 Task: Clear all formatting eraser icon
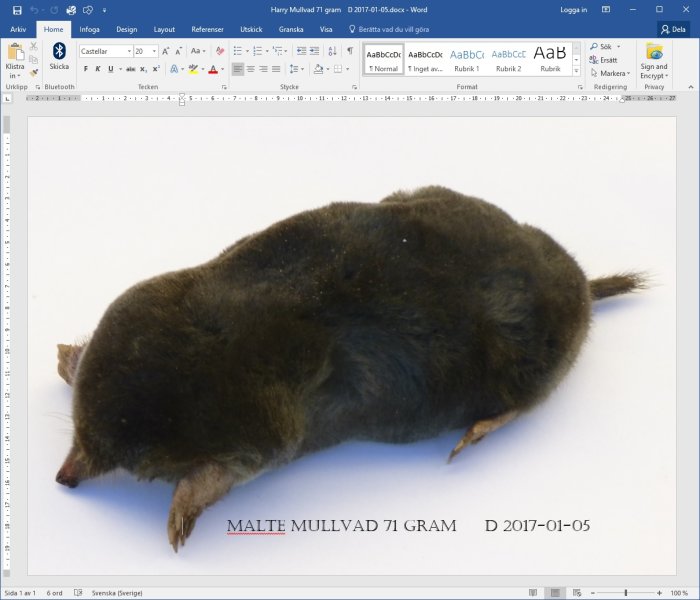(x=220, y=51)
